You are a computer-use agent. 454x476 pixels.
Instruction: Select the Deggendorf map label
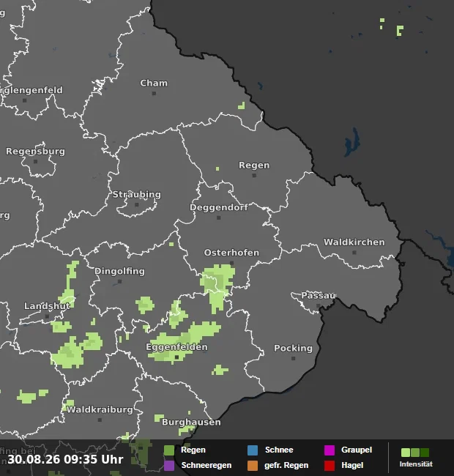point(218,207)
